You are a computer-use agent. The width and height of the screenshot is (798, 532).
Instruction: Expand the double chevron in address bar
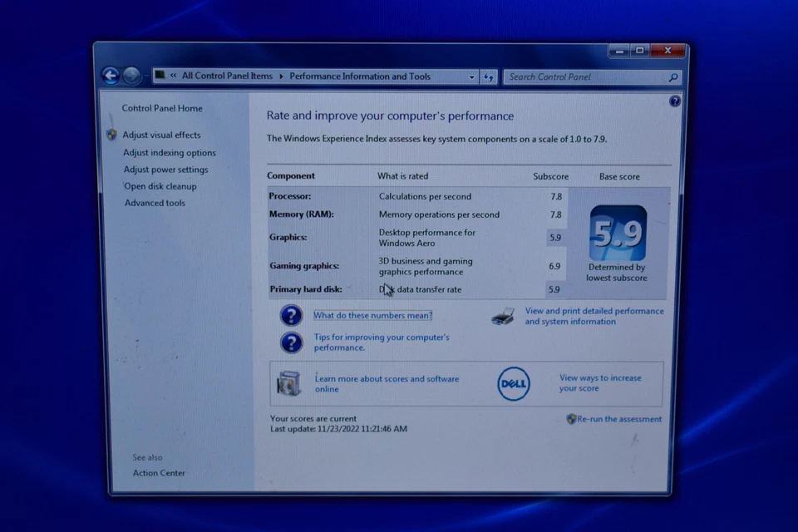click(174, 76)
